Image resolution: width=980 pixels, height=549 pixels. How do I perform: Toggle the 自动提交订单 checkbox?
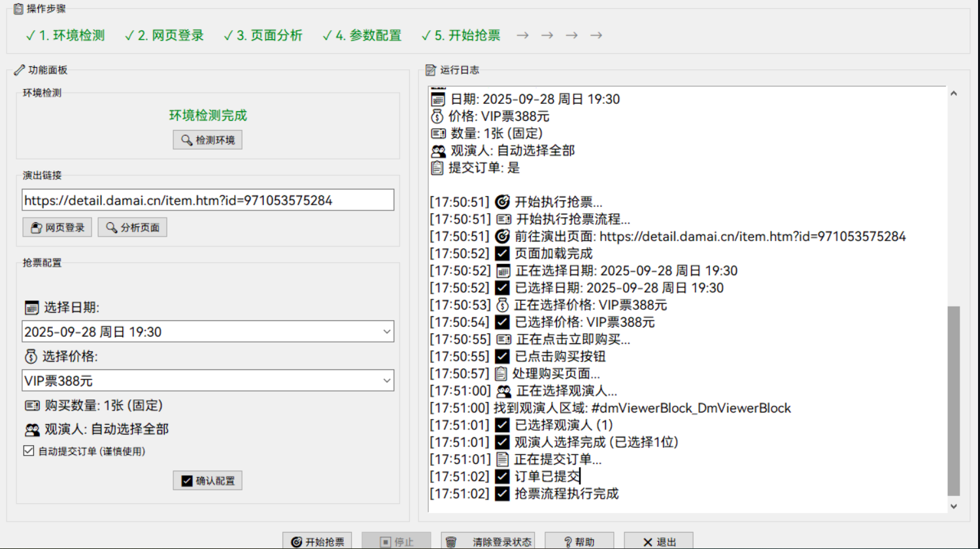pos(29,451)
